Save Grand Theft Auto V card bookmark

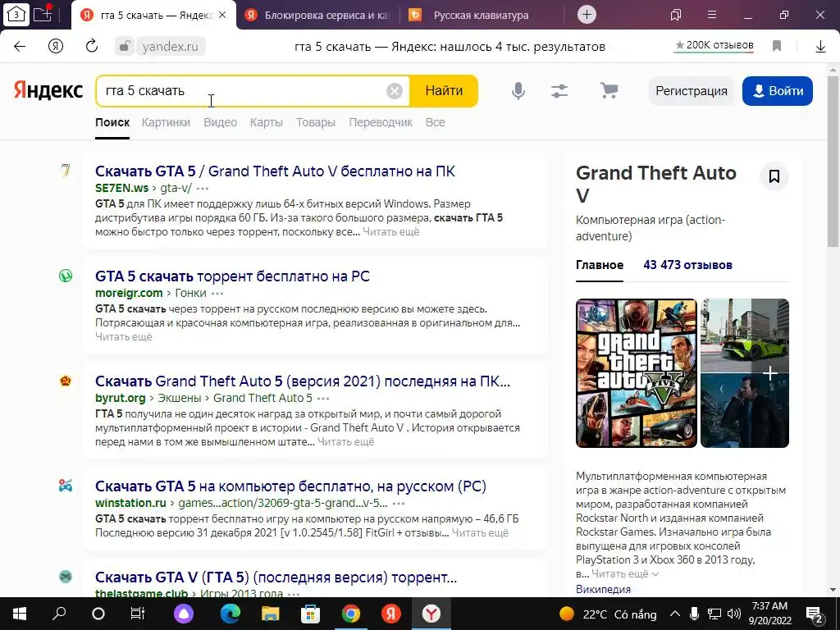coord(774,176)
